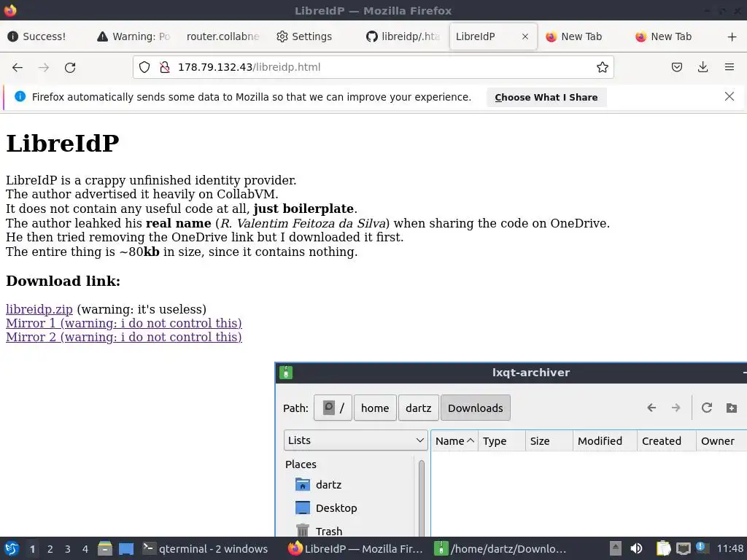This screenshot has height=560, width=747.
Task: Open the Mirror 2 download link
Action: click(x=124, y=337)
